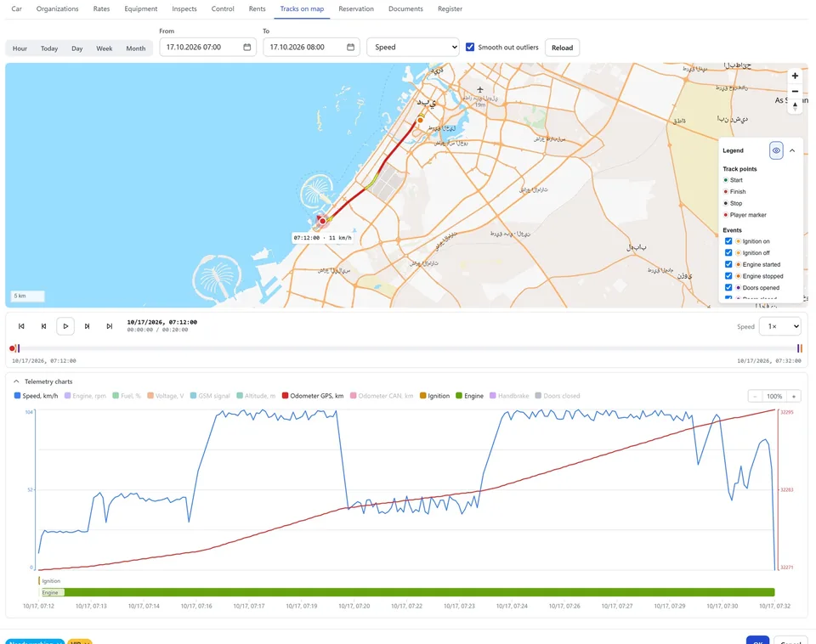The width and height of the screenshot is (816, 644).
Task: Open calendar picker for To date
Action: click(x=350, y=48)
